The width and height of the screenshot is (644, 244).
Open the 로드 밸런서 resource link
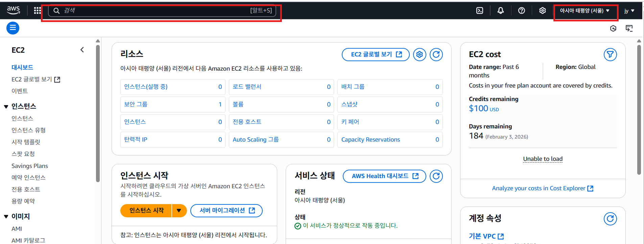(x=247, y=87)
